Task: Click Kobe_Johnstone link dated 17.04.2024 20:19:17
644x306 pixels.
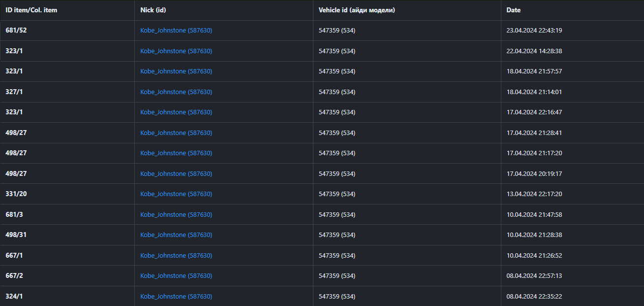Action: click(176, 174)
